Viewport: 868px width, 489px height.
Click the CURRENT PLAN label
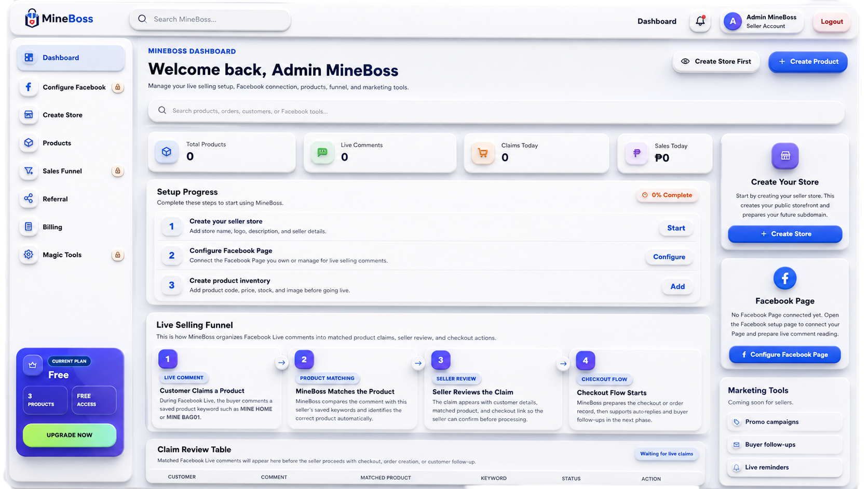[x=69, y=361]
